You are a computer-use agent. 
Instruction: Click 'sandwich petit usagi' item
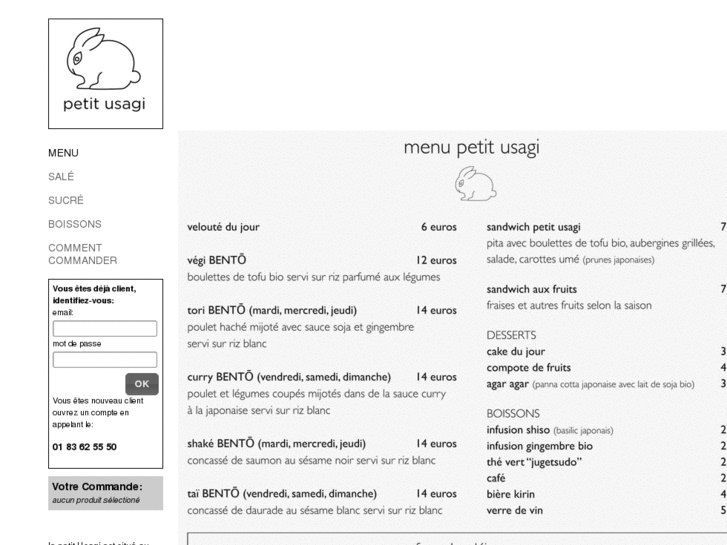[533, 227]
